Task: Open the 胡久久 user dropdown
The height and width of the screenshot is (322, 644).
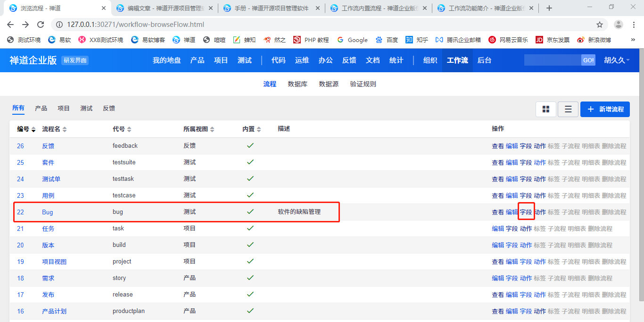Action: 617,60
